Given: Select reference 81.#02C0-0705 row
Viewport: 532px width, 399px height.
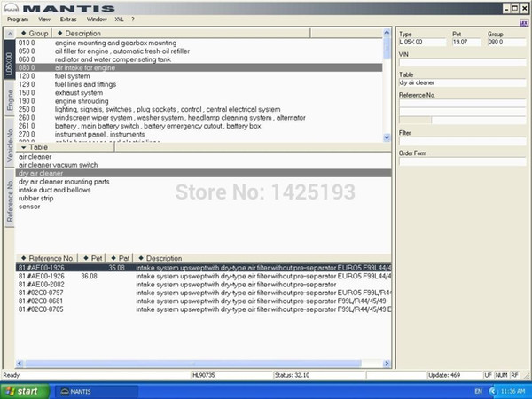Looking at the screenshot, I should click(x=204, y=309).
